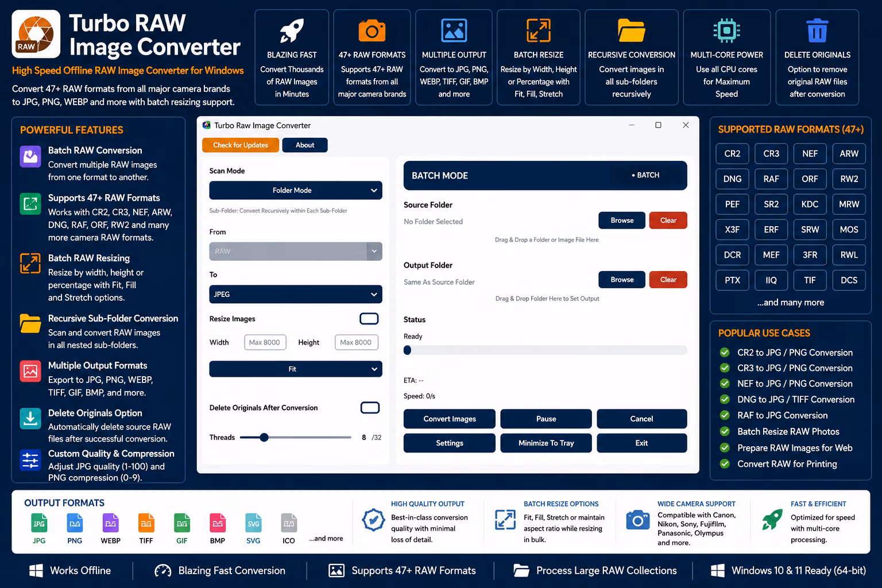This screenshot has width=882, height=588.
Task: Click the purple Batch RAW Conversion feature icon
Action: (x=30, y=157)
